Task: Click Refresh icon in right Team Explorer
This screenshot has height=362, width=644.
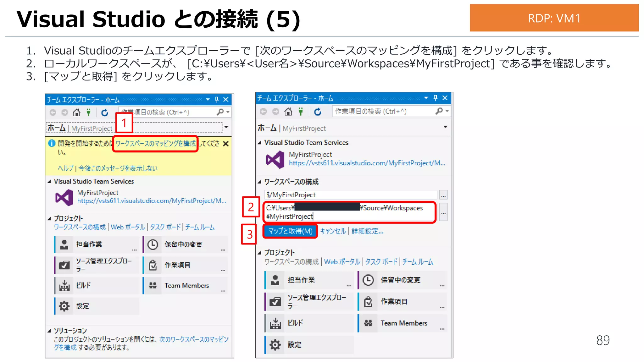Action: pos(318,111)
